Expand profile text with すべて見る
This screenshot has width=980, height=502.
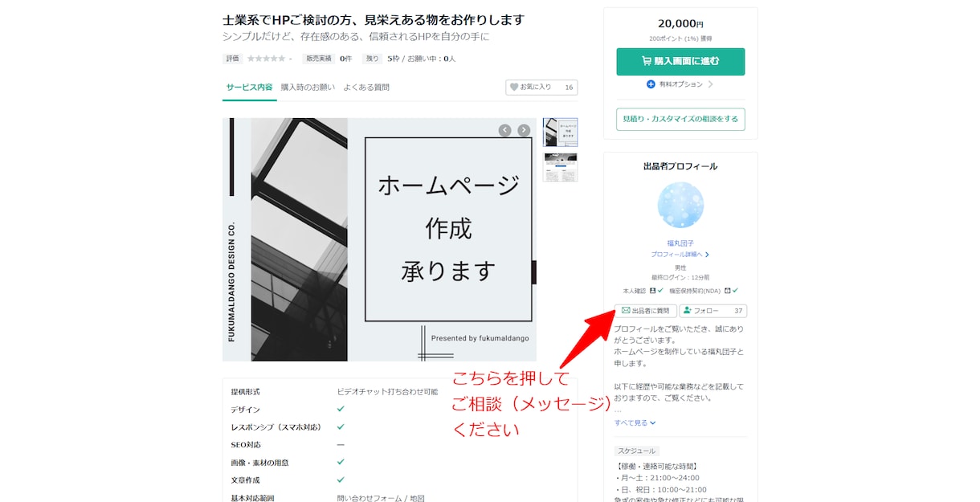(635, 422)
